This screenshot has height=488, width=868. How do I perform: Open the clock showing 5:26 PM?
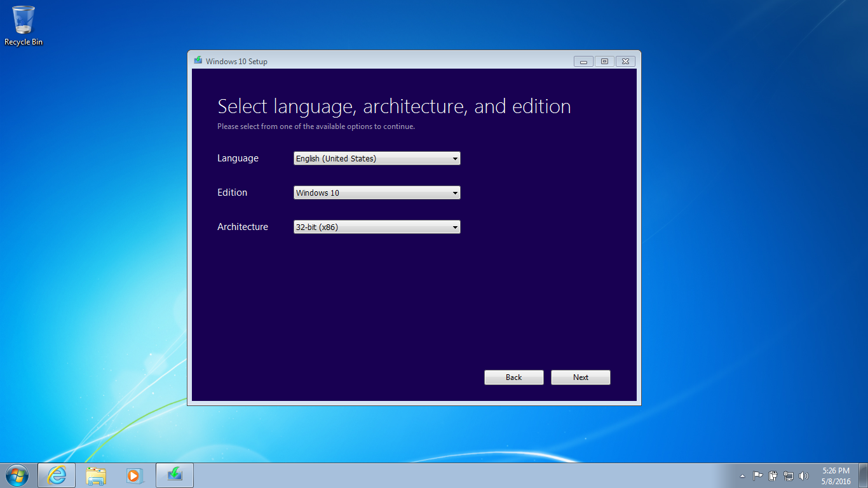coord(836,476)
